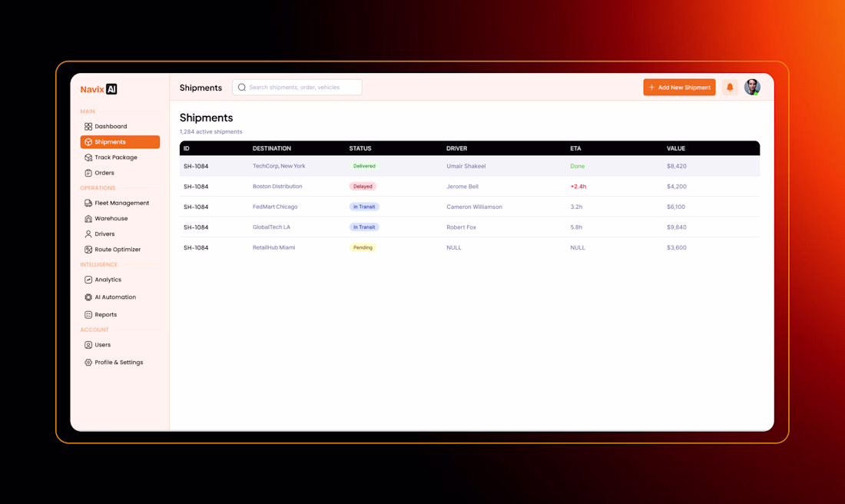845x504 pixels.
Task: Select TechCorp, New York destination cell
Action: click(279, 166)
